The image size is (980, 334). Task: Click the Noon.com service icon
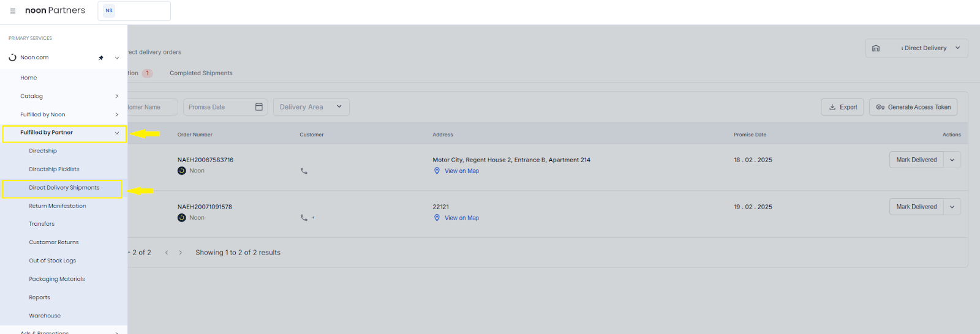tap(12, 58)
